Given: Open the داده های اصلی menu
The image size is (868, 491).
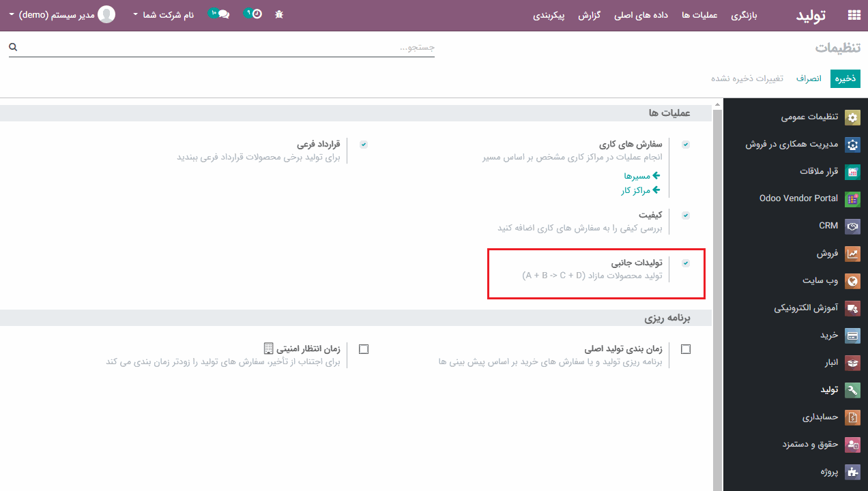Looking at the screenshot, I should click(641, 14).
